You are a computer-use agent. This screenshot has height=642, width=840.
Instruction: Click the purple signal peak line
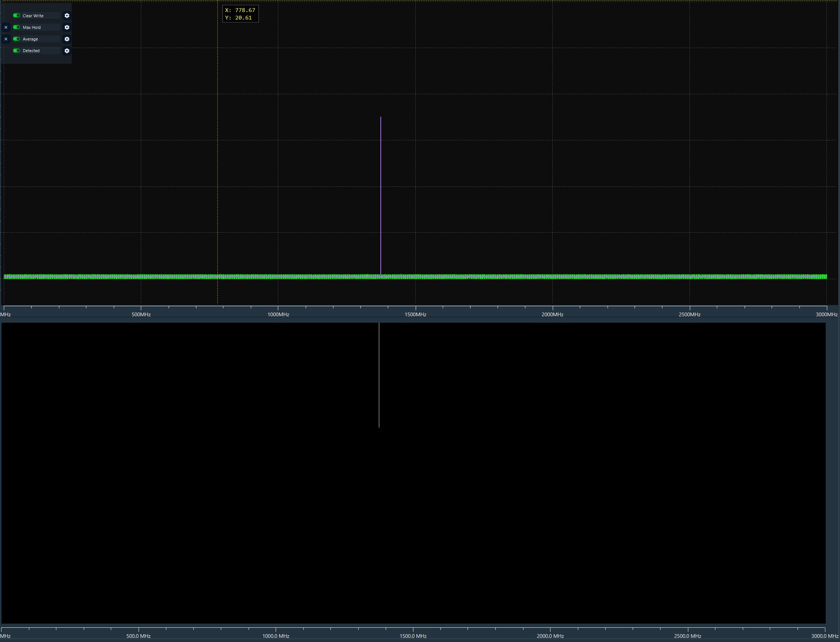[x=381, y=191]
